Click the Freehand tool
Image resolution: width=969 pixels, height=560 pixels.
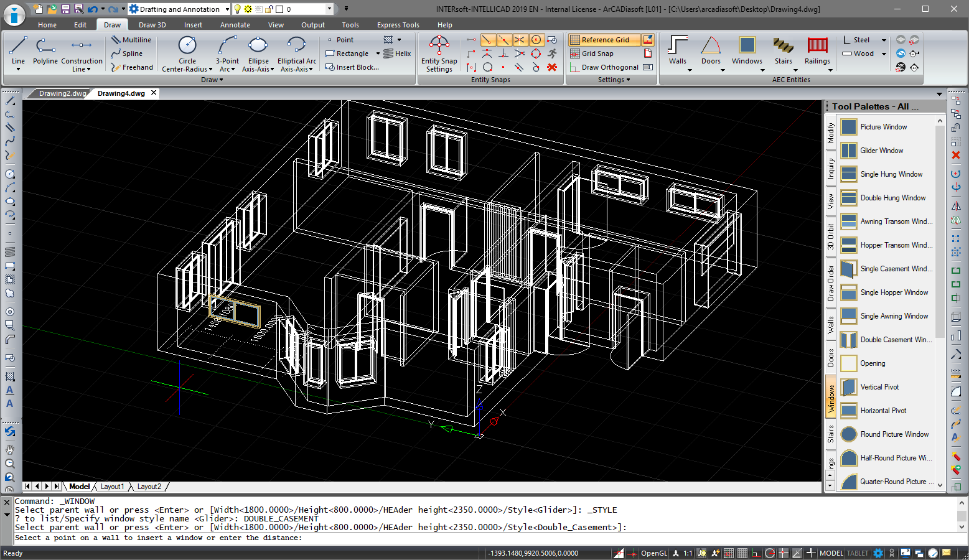132,67
